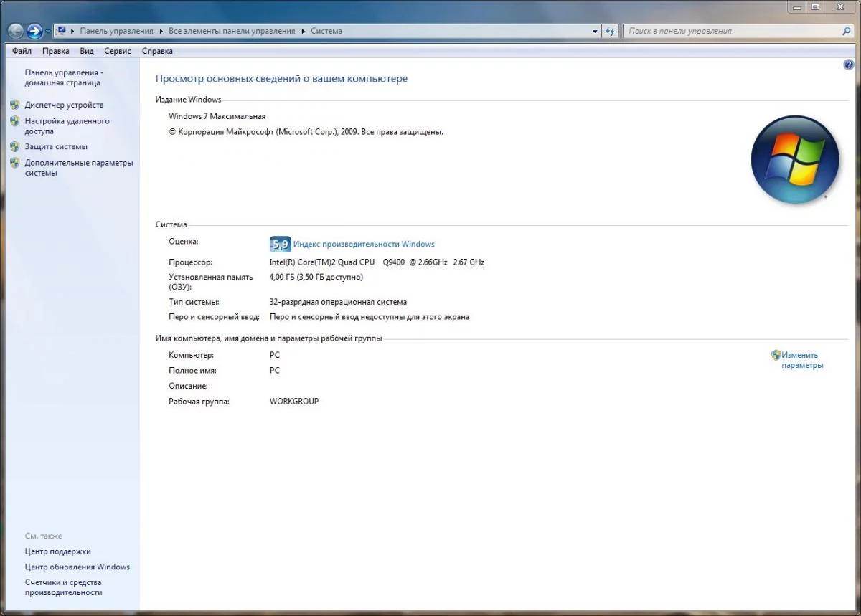
Task: Go forward with the Forward arrow button
Action: pos(34,31)
